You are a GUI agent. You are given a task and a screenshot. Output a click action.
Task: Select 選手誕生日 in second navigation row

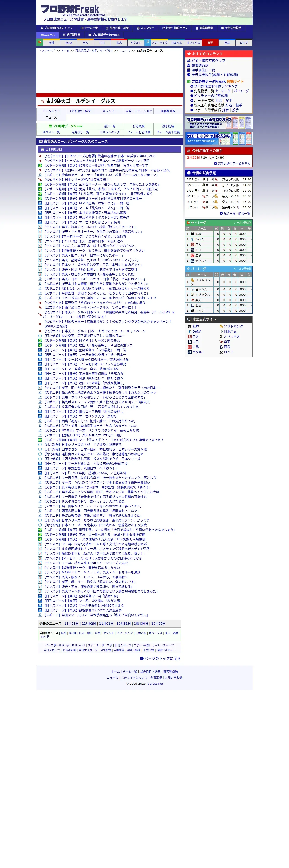click(71, 35)
